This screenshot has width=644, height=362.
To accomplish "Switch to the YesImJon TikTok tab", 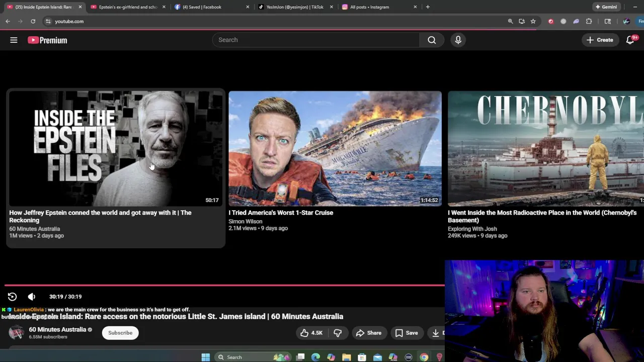I will pyautogui.click(x=295, y=7).
